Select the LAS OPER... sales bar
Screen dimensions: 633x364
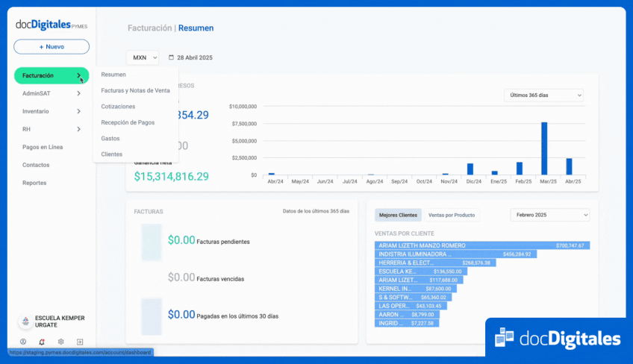coord(411,306)
